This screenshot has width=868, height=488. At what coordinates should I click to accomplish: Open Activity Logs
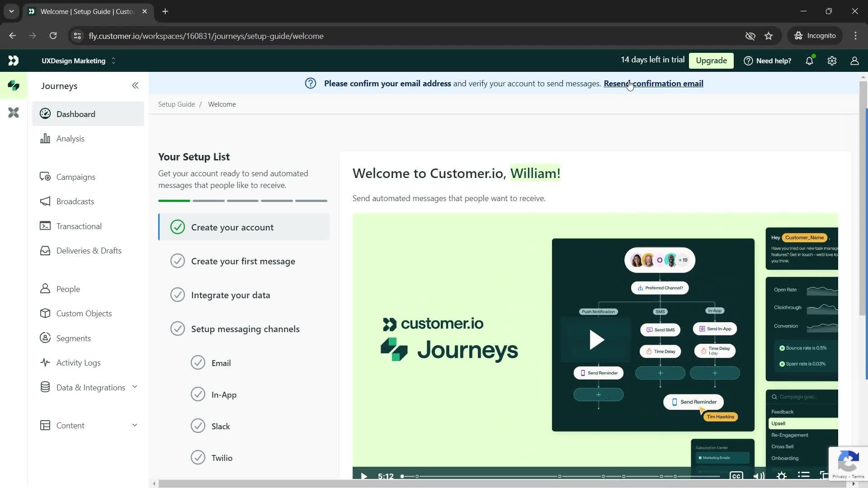click(79, 362)
